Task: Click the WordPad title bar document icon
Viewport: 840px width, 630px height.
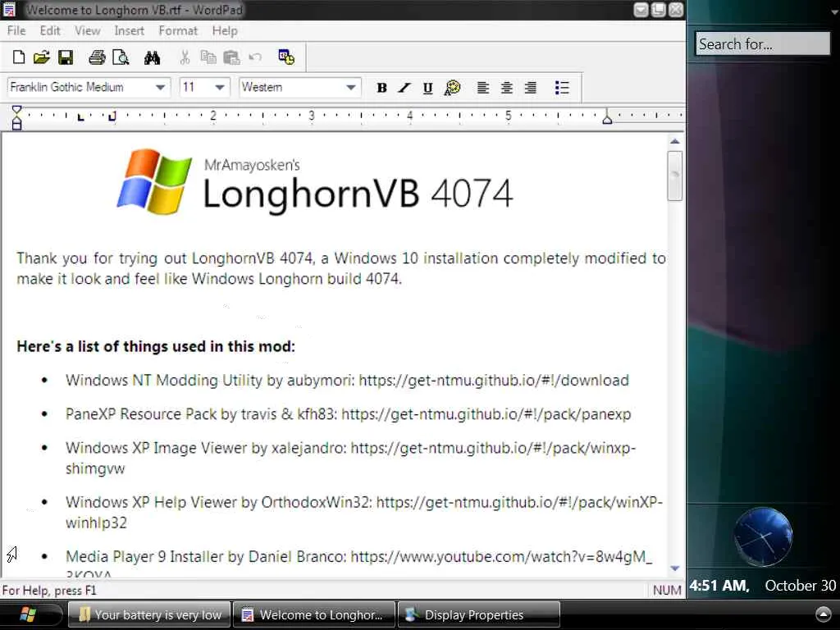Action: pyautogui.click(x=9, y=10)
